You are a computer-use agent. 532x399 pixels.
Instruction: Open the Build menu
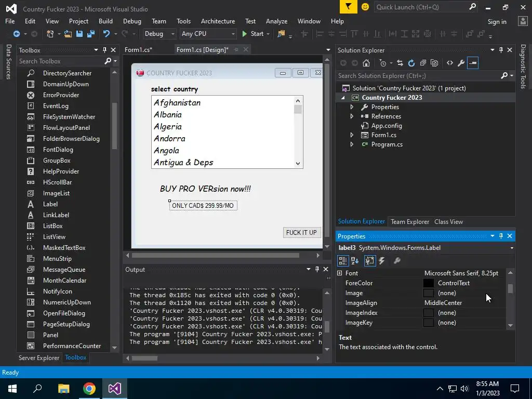click(105, 21)
